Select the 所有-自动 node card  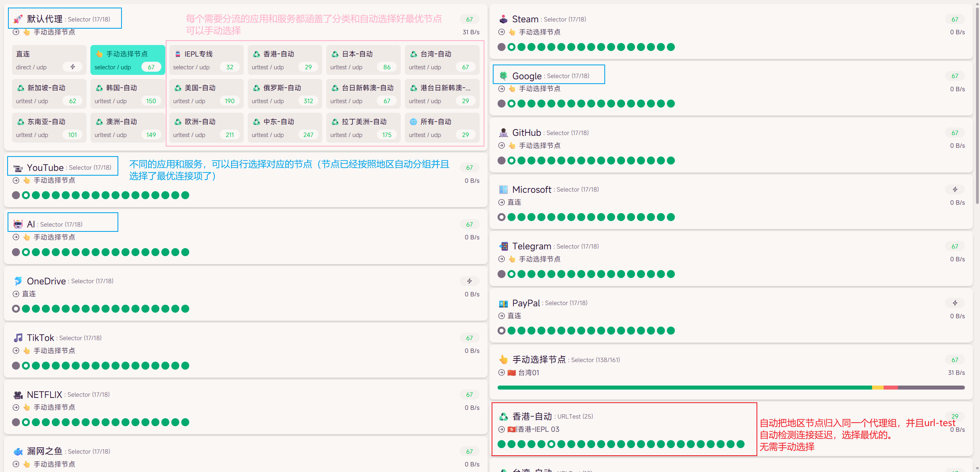pos(442,128)
